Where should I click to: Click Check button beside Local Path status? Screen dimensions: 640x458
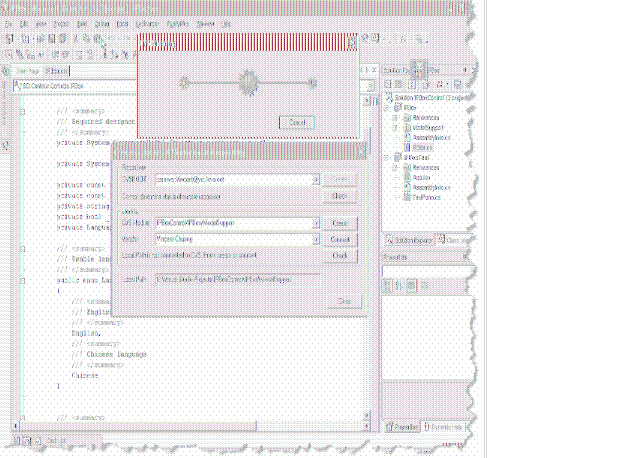[x=340, y=256]
